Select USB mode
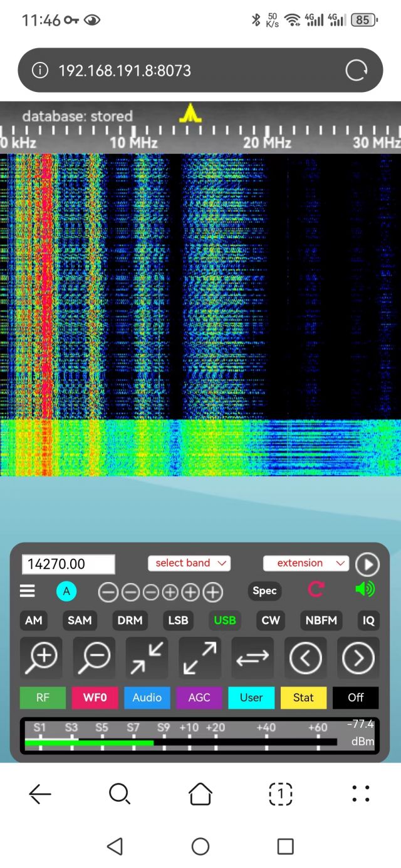 pos(225,621)
